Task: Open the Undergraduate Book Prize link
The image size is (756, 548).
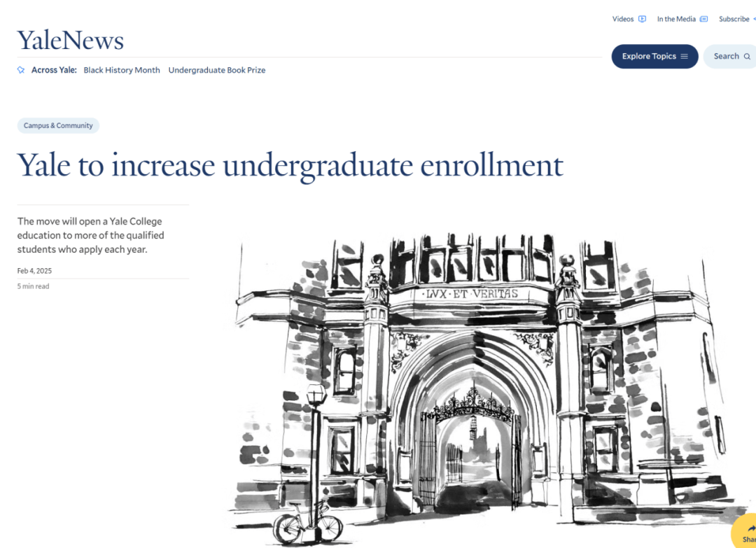Action: [x=217, y=70]
